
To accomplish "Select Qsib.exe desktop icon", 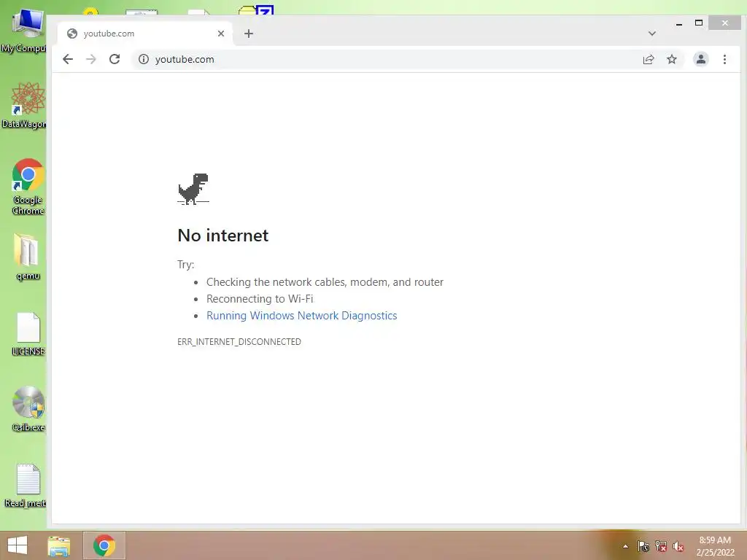I will click(28, 409).
